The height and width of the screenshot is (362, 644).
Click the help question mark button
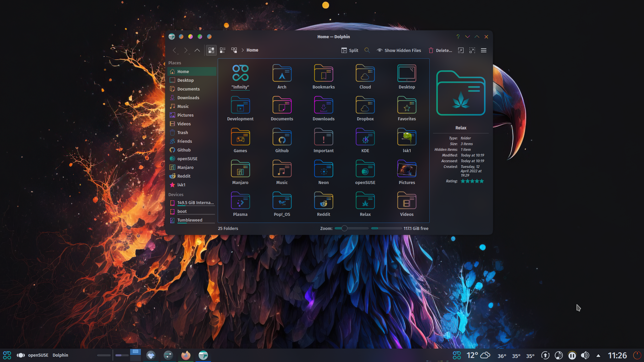coord(458,37)
